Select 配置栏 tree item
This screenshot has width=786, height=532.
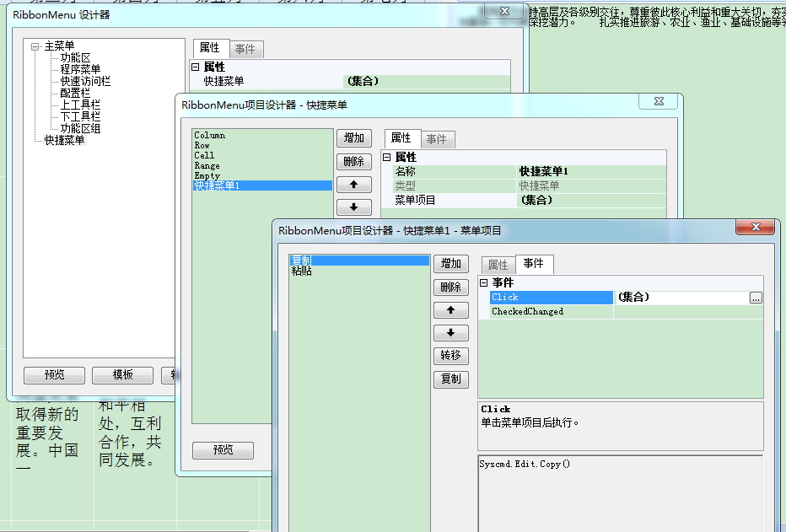[75, 93]
